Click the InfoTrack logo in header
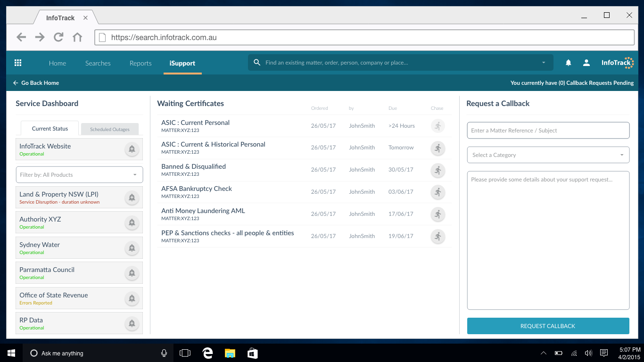The image size is (644, 362). click(618, 63)
